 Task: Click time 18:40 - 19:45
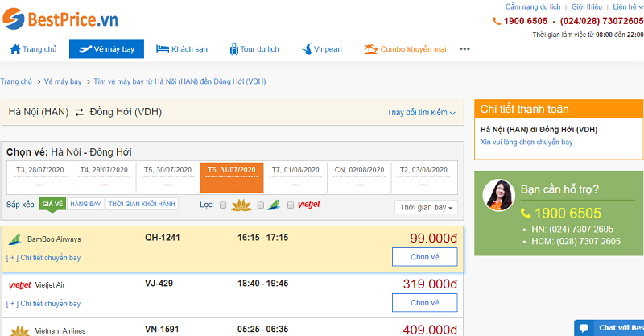(263, 284)
